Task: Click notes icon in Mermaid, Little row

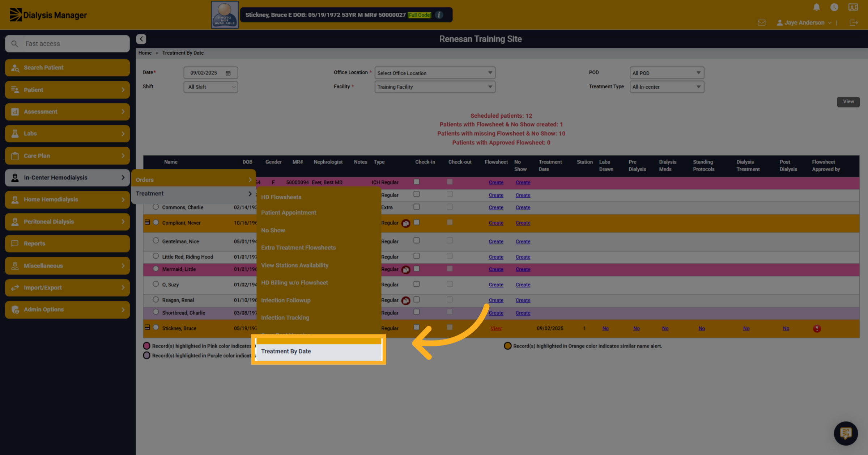Action: [x=406, y=270]
